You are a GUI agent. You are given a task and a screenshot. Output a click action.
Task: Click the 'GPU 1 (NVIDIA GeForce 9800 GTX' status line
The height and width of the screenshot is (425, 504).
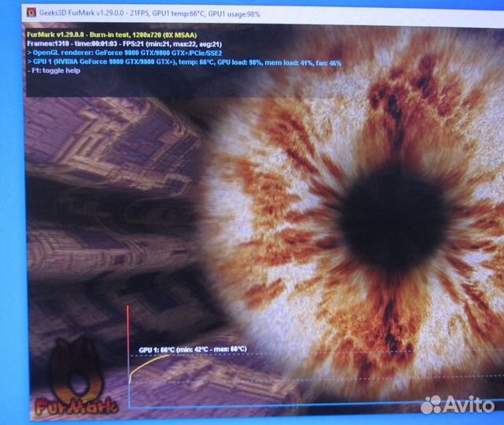pos(184,62)
